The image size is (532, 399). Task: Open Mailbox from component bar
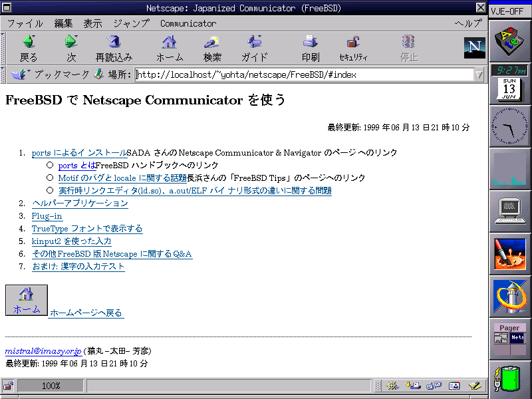click(413, 386)
